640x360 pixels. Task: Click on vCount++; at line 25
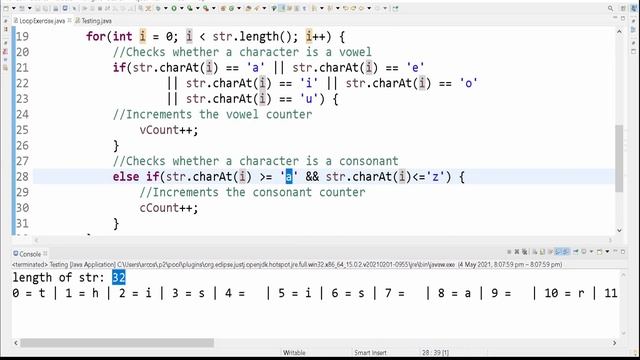pos(169,130)
